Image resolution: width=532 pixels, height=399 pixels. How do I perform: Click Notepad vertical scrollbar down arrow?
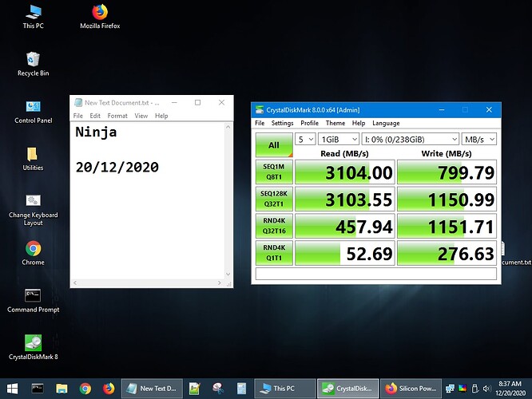[228, 275]
